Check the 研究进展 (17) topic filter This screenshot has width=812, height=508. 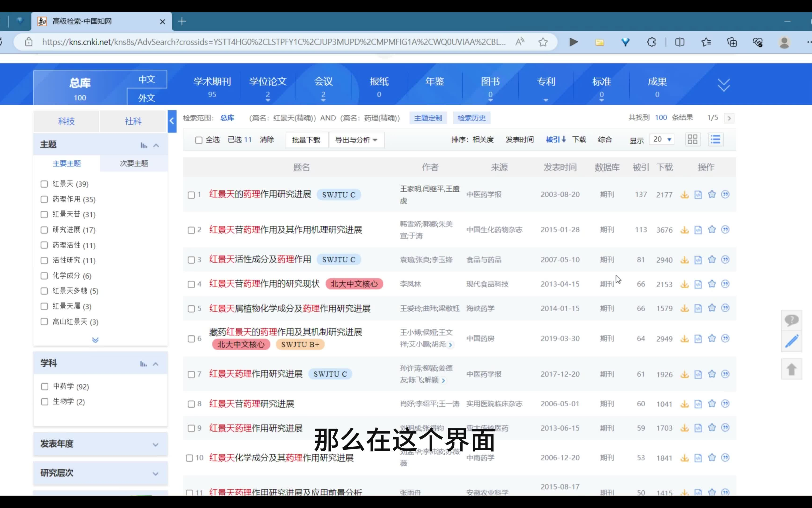pos(44,230)
